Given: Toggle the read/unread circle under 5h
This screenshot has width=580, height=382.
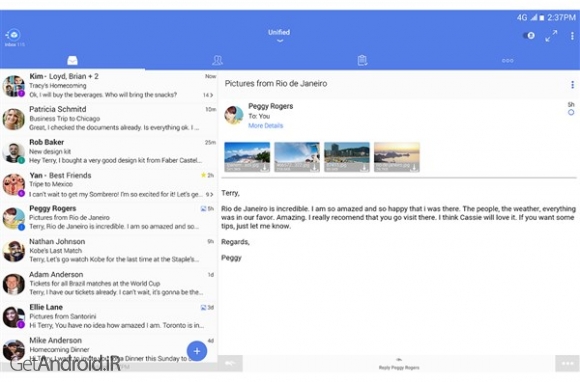Looking at the screenshot, I should click(x=571, y=112).
